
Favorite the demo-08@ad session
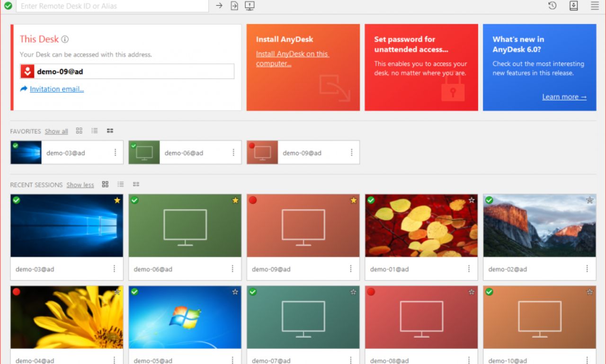(472, 292)
